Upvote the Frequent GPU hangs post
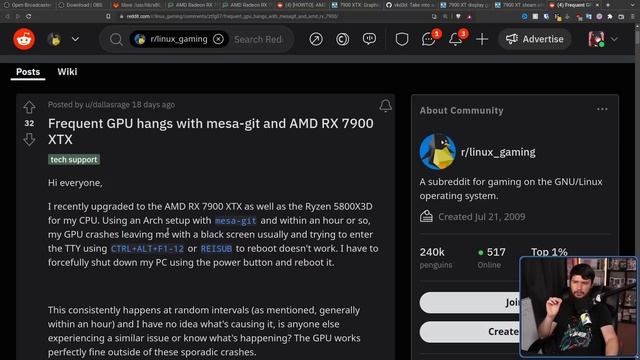The width and height of the screenshot is (640, 360). pyautogui.click(x=29, y=107)
